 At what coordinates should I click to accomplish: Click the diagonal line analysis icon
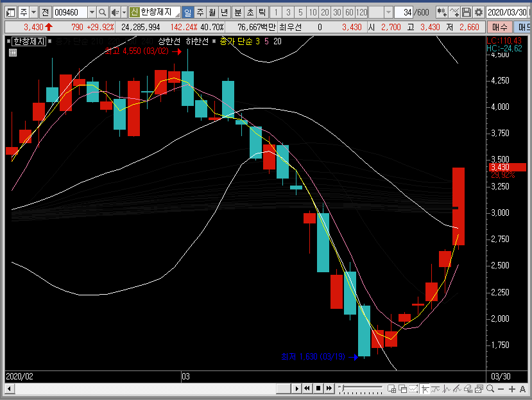click(x=457, y=389)
